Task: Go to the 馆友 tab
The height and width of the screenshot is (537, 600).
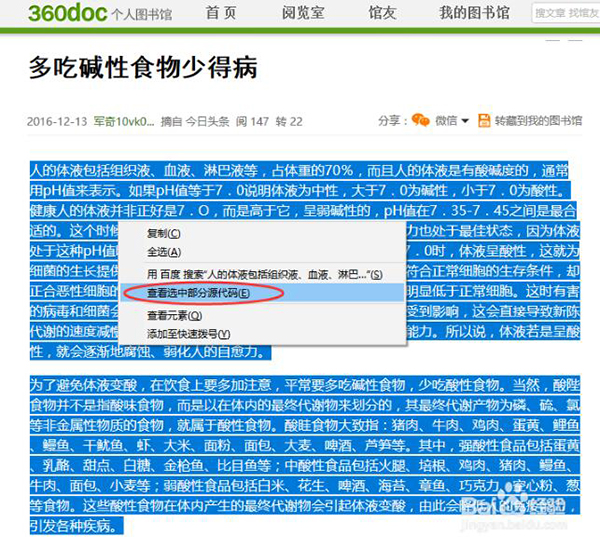Action: [383, 13]
